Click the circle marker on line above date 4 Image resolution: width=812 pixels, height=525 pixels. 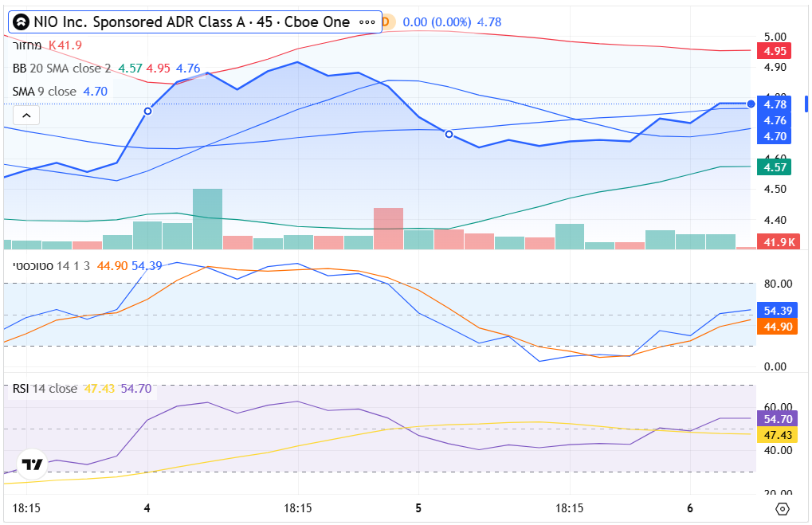[147, 111]
